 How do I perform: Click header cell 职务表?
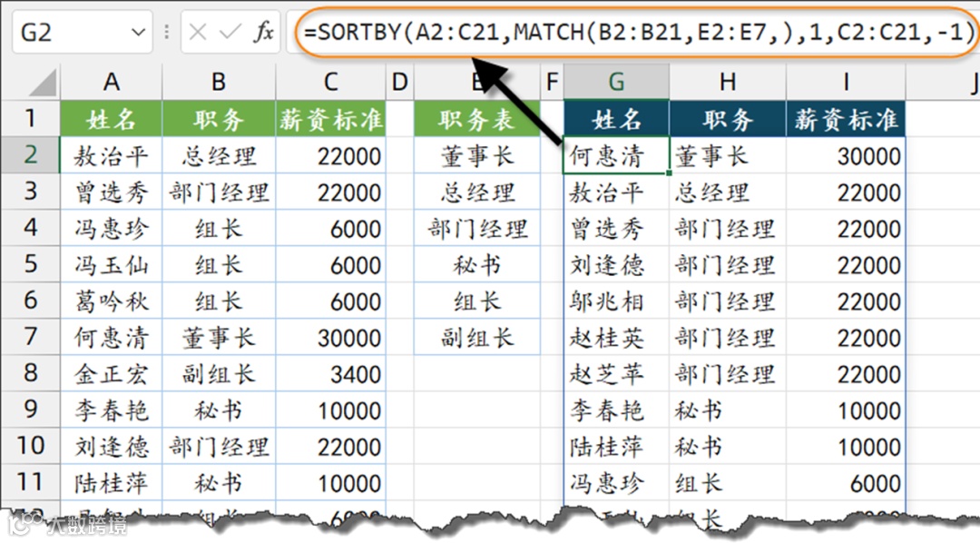[x=477, y=118]
